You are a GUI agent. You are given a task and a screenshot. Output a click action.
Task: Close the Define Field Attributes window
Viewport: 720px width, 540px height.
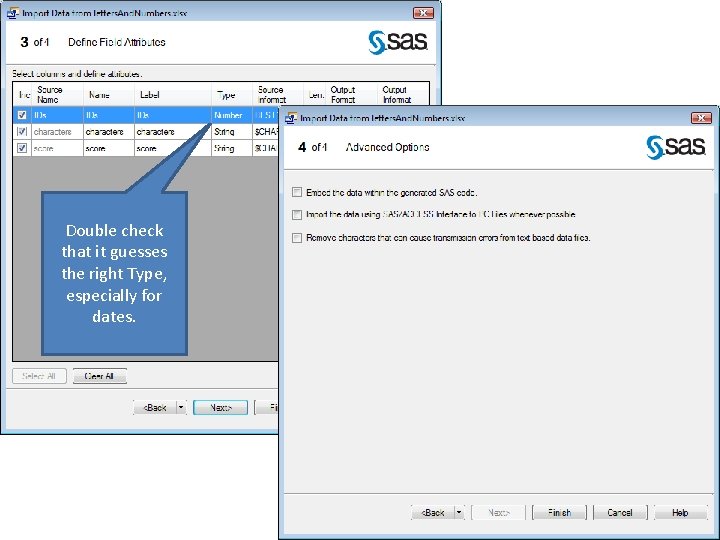(x=423, y=13)
